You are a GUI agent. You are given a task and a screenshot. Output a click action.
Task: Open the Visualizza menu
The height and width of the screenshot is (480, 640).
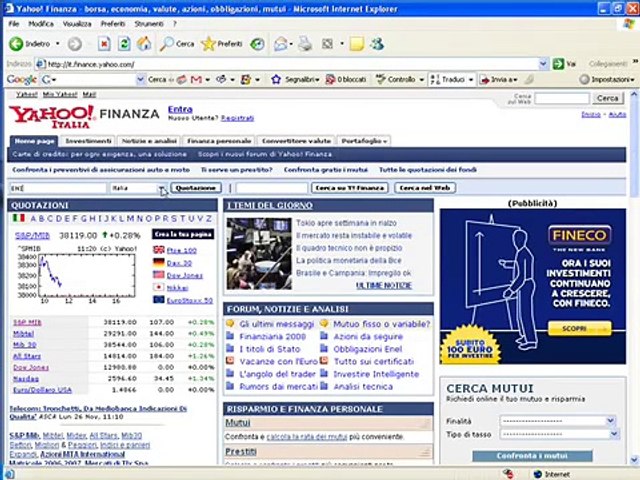tap(77, 24)
